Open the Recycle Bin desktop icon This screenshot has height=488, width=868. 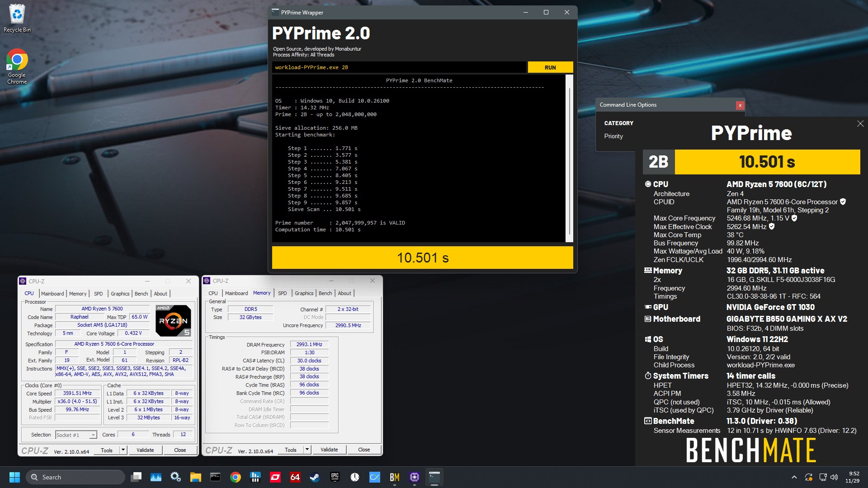click(x=17, y=18)
